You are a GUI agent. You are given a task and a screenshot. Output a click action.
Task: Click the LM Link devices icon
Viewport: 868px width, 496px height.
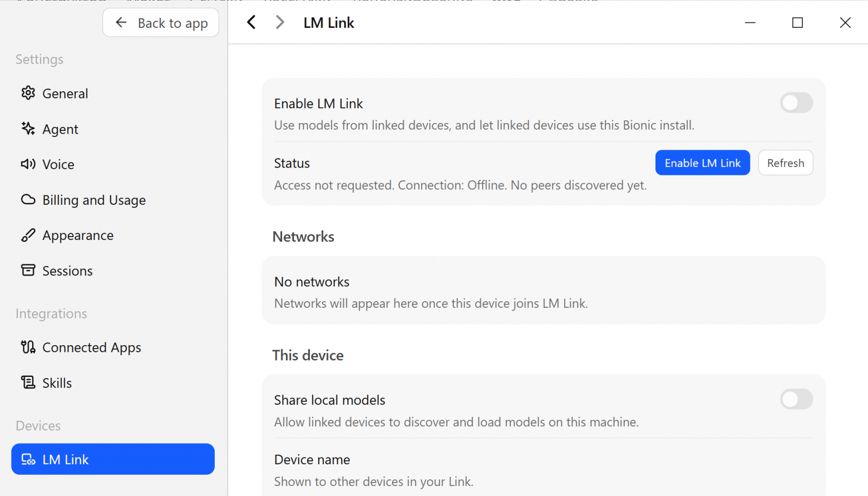tap(28, 459)
